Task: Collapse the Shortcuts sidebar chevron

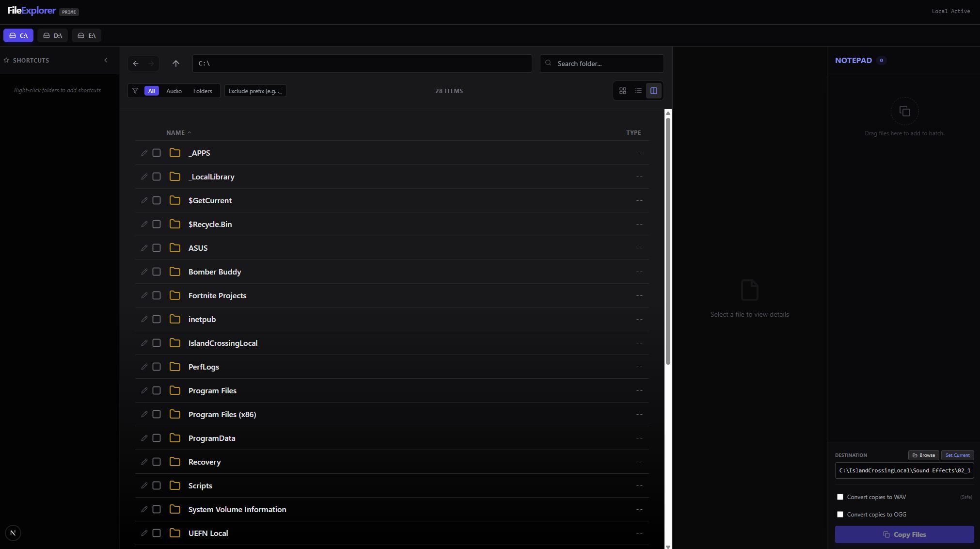Action: pos(106,60)
